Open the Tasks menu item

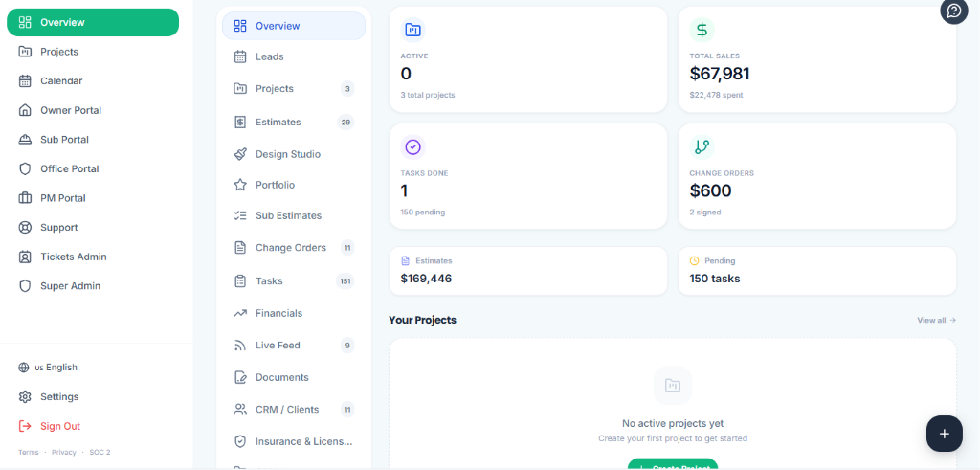(x=294, y=281)
